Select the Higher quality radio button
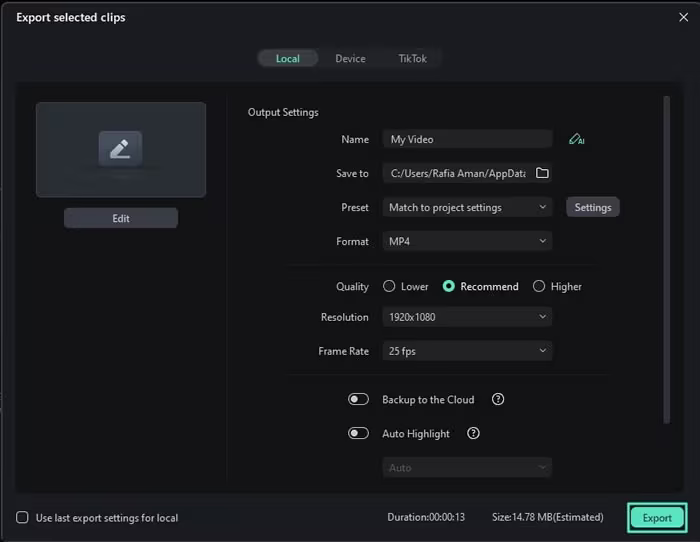 pyautogui.click(x=539, y=286)
